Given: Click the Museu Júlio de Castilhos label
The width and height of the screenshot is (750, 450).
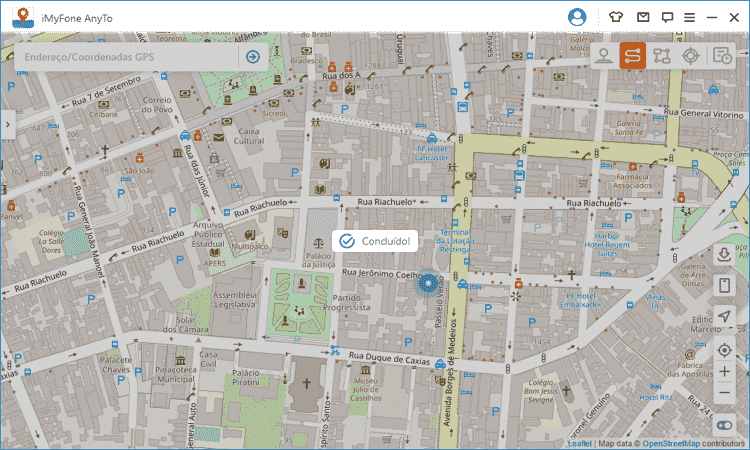Looking at the screenshot, I should (366, 389).
